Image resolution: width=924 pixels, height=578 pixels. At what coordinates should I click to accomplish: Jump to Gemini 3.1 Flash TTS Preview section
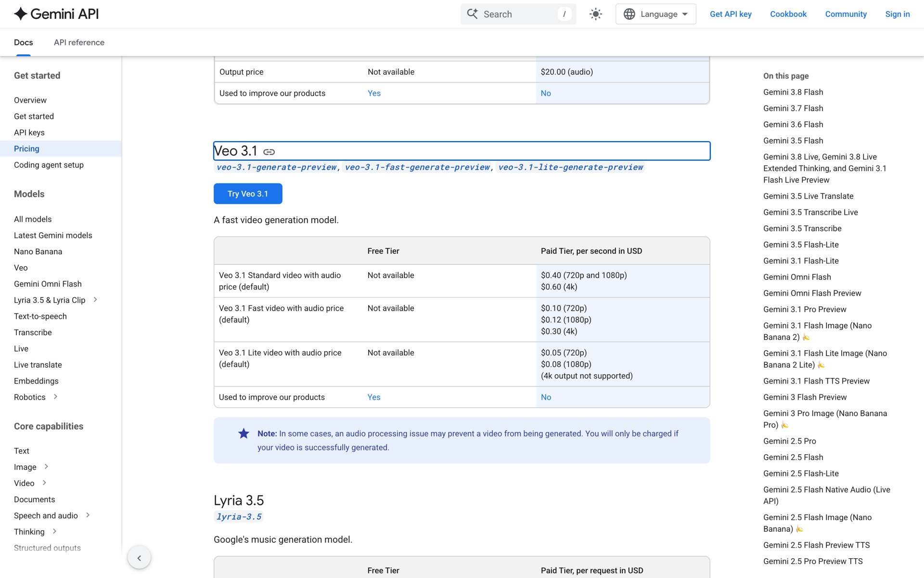pos(816,381)
